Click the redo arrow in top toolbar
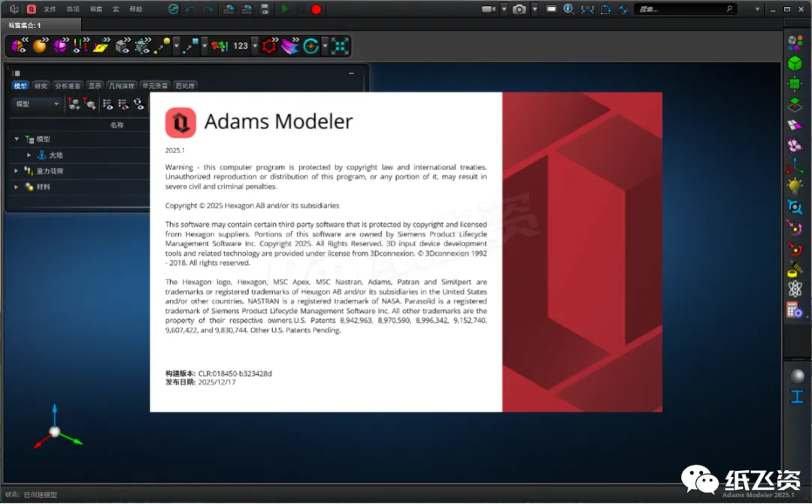Screen dimensions: 812x504 [208, 9]
